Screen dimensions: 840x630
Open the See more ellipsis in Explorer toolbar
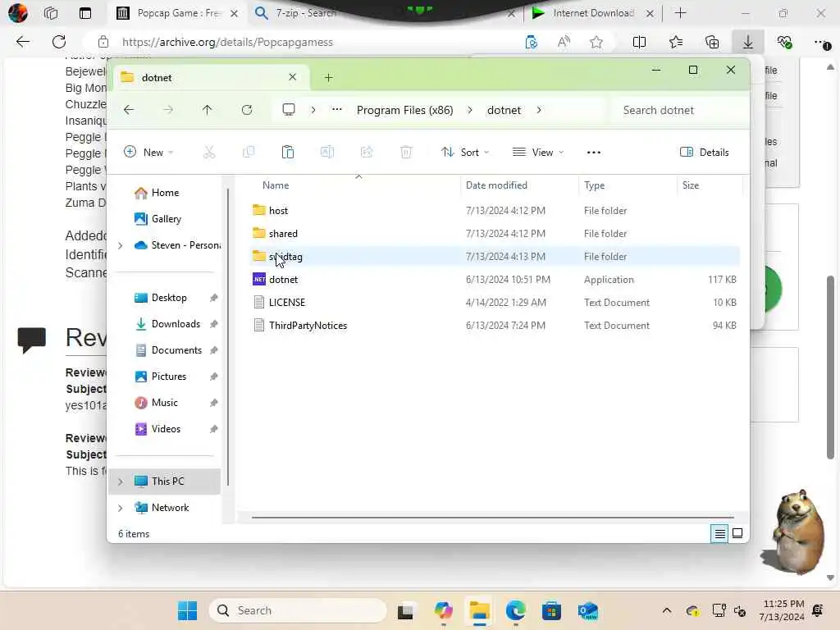tap(594, 152)
